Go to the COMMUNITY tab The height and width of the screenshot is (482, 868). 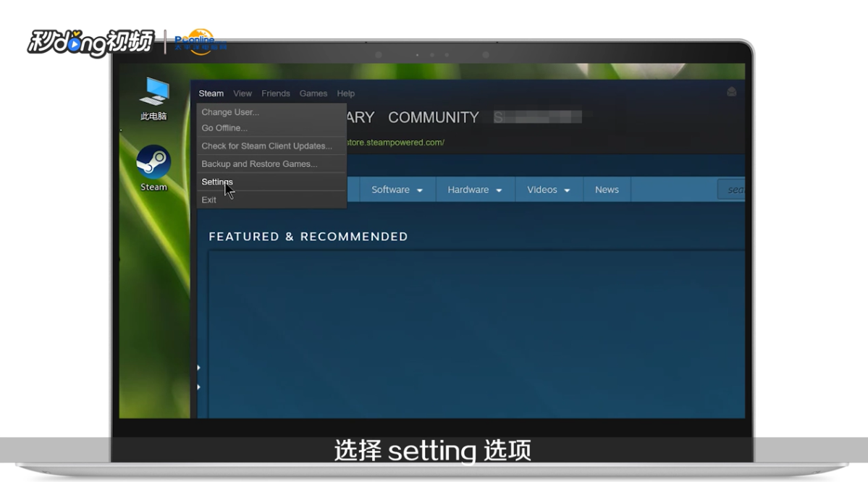[x=433, y=117]
